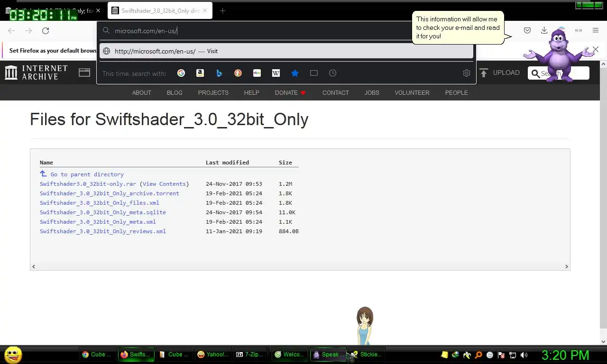Click listing scroll-right arrow
The width and height of the screenshot is (607, 364).
[566, 266]
